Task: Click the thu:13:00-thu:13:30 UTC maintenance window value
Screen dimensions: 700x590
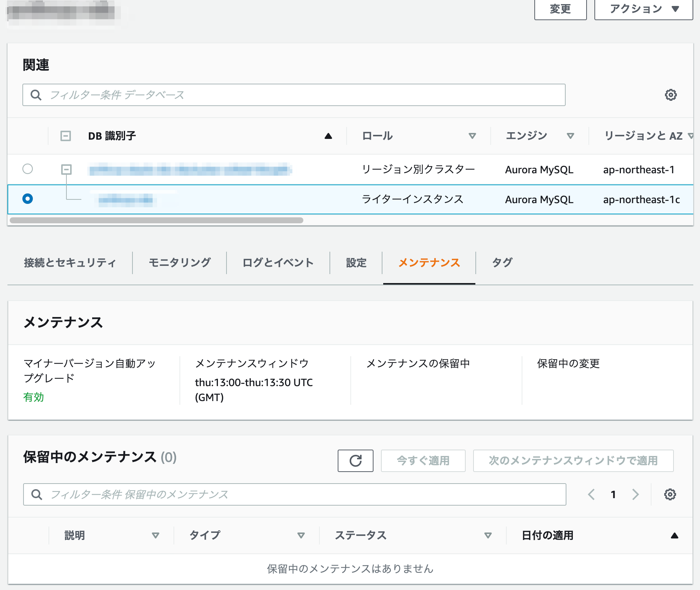Action: click(254, 390)
